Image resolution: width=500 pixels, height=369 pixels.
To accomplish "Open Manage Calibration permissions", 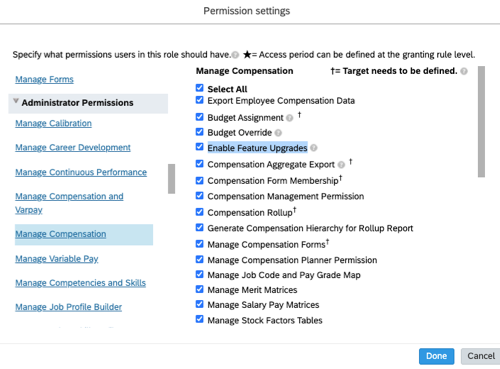I will [x=53, y=123].
